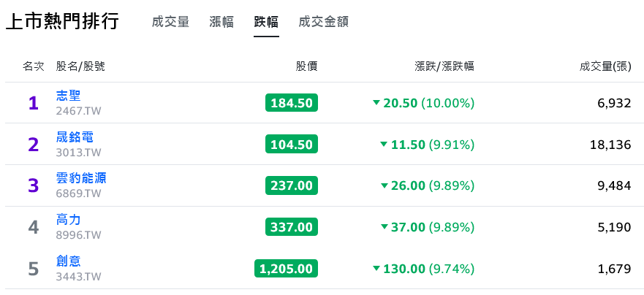
Task: Click stock code 2467.TW
Action: (78, 111)
